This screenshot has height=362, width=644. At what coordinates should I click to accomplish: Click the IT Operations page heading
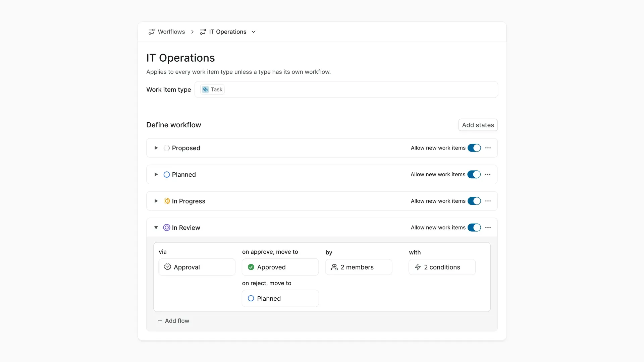(x=180, y=58)
